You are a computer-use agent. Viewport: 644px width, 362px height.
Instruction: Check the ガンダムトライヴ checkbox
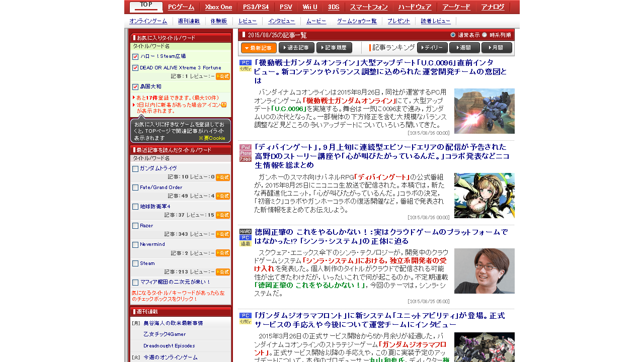click(135, 168)
